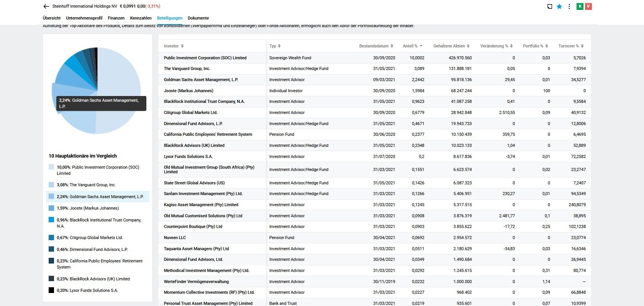
Task: Click Momentum Collective Investments (RF) row
Action: (x=374, y=292)
